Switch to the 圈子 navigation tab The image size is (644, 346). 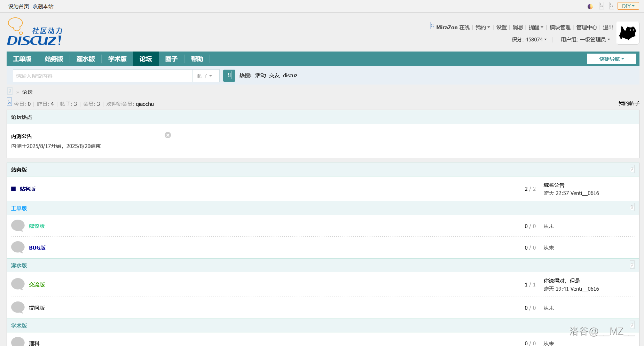(x=171, y=59)
